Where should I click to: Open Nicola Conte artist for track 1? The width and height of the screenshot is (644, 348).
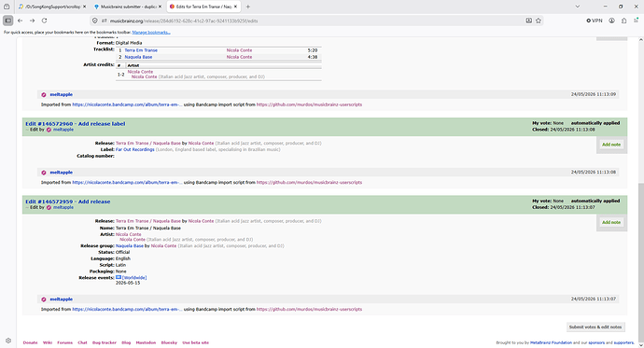tap(239, 50)
